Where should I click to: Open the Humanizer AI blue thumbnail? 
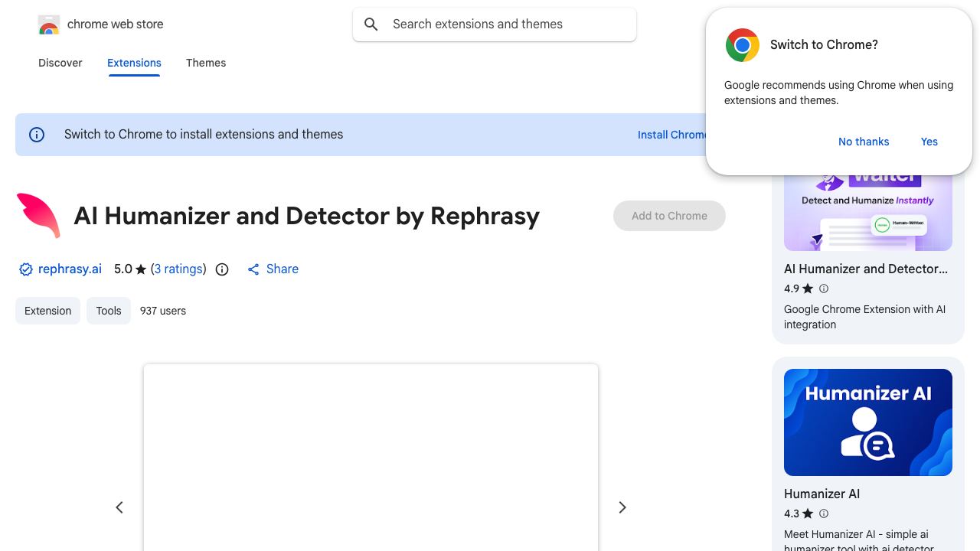pos(868,422)
